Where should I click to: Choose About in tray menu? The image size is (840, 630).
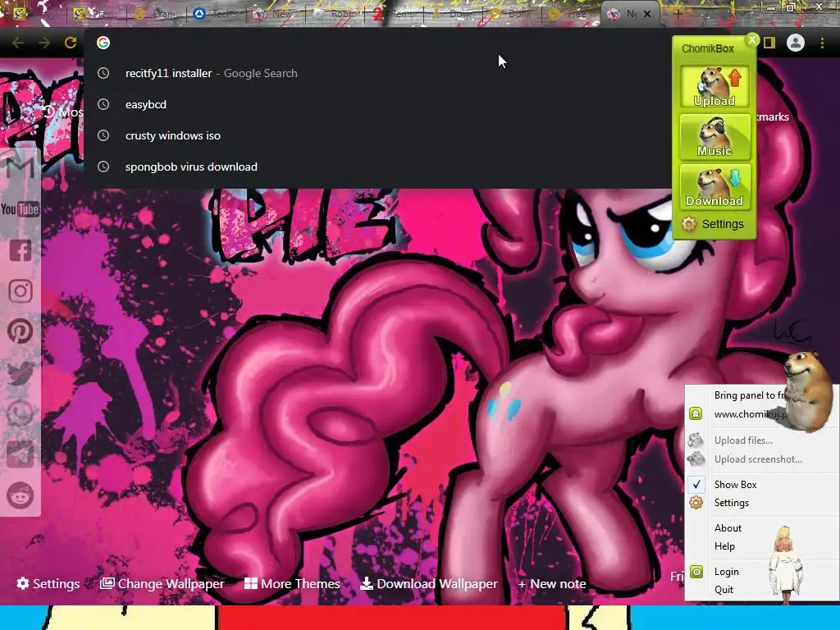click(x=760, y=528)
